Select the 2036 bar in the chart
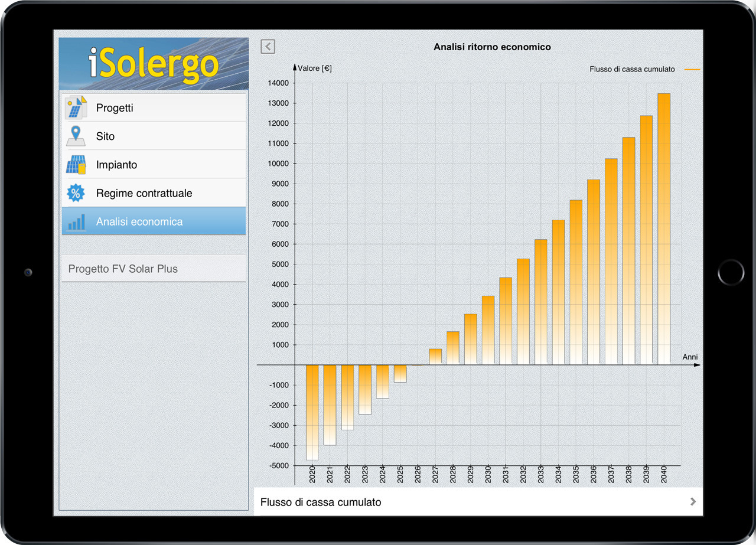The height and width of the screenshot is (545, 756). (594, 272)
